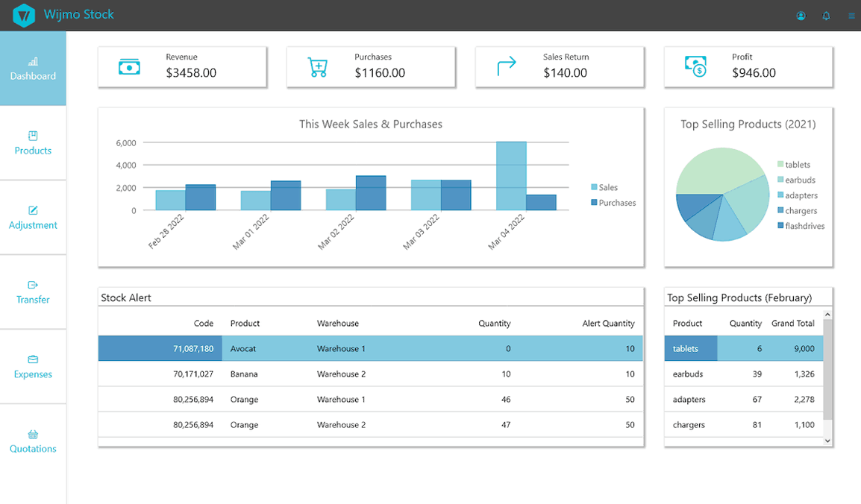861x504 pixels.
Task: Open the Products sidebar section
Action: [x=33, y=143]
